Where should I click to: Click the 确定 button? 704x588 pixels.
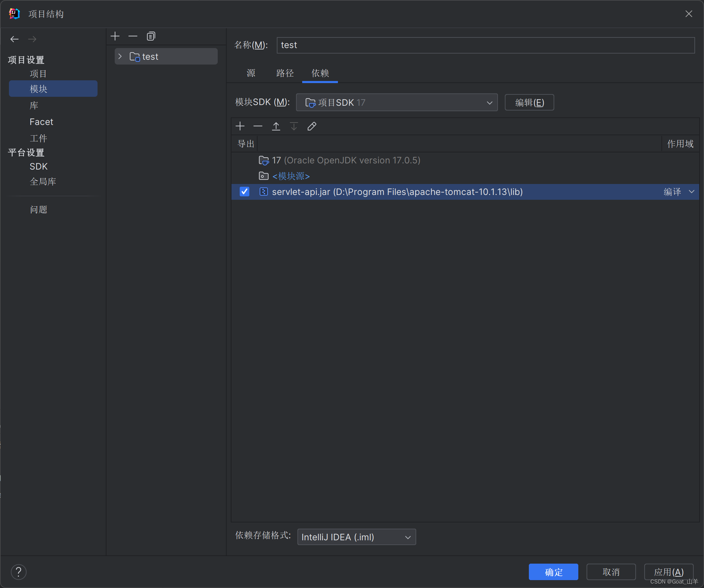(553, 572)
